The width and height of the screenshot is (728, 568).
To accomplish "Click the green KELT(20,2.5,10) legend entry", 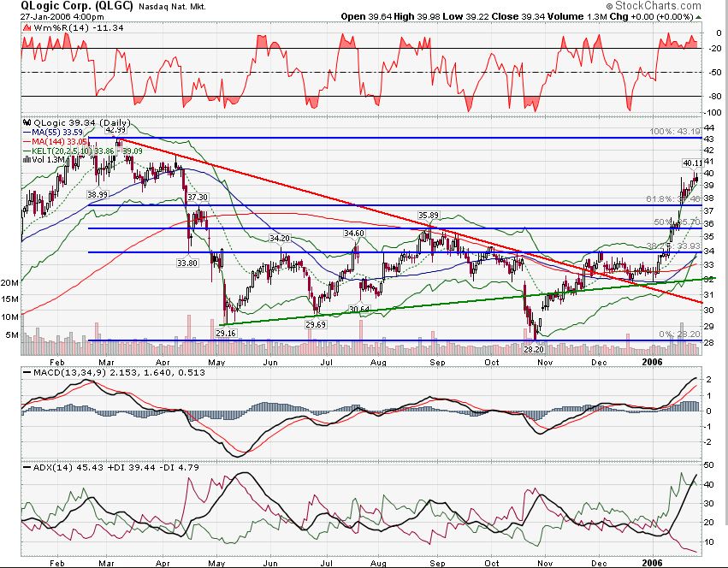I will coord(83,151).
